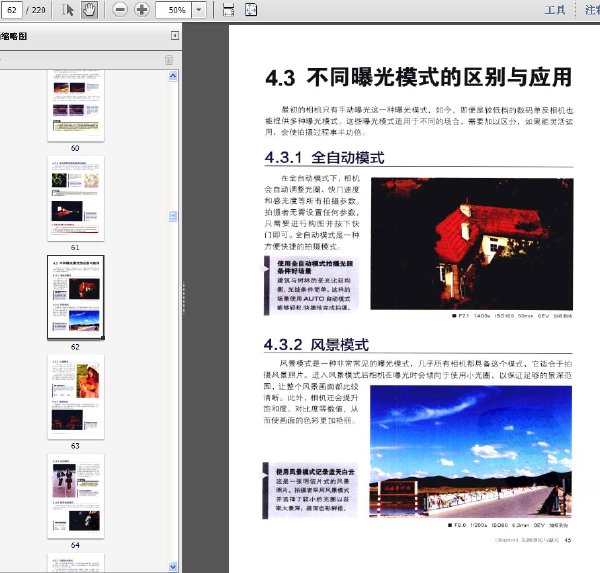
Task: Open page 63 thumbnail
Action: click(x=76, y=397)
